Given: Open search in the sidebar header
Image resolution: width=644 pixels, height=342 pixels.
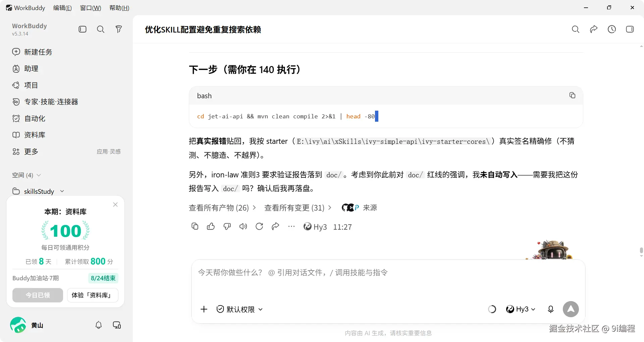Looking at the screenshot, I should pos(101,29).
